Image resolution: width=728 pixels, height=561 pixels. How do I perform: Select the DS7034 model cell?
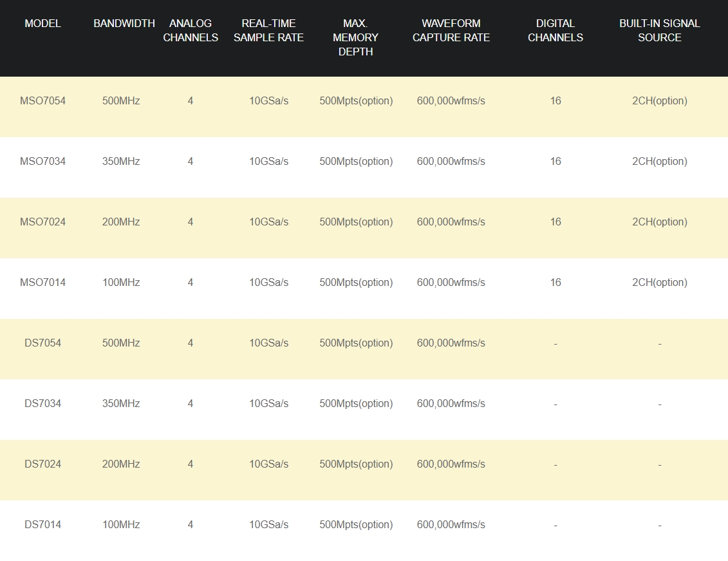(x=42, y=404)
